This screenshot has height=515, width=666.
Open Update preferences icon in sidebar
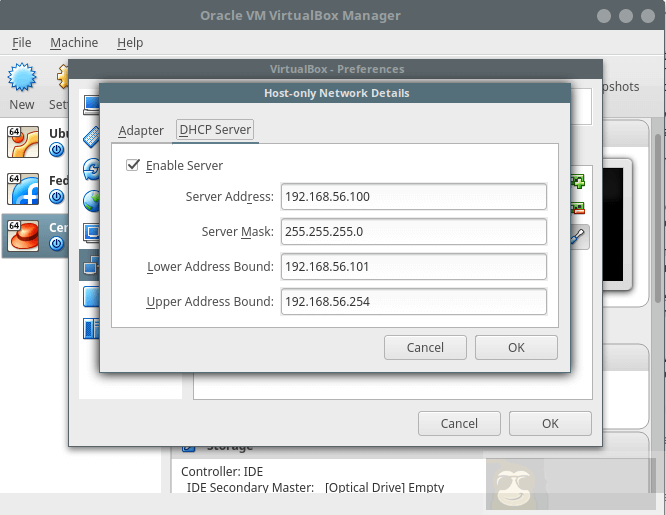(91, 169)
